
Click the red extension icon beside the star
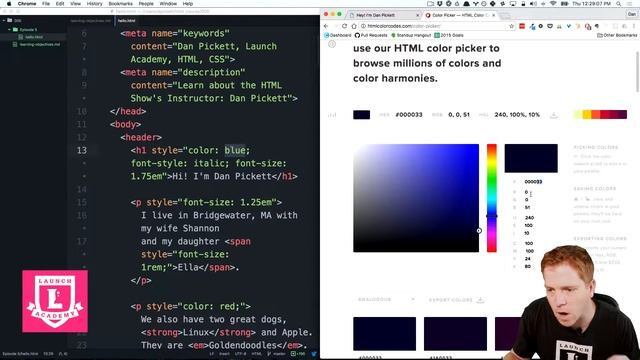click(522, 26)
